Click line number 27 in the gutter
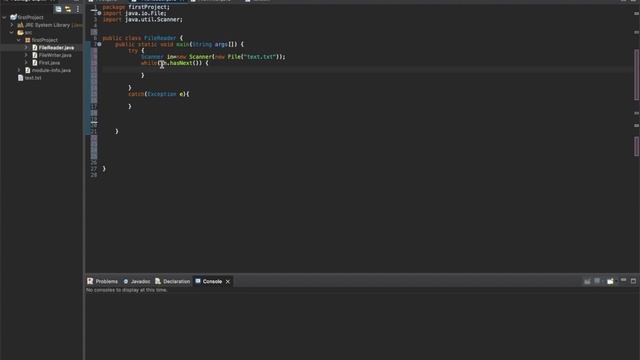640x360 pixels. pyautogui.click(x=94, y=169)
